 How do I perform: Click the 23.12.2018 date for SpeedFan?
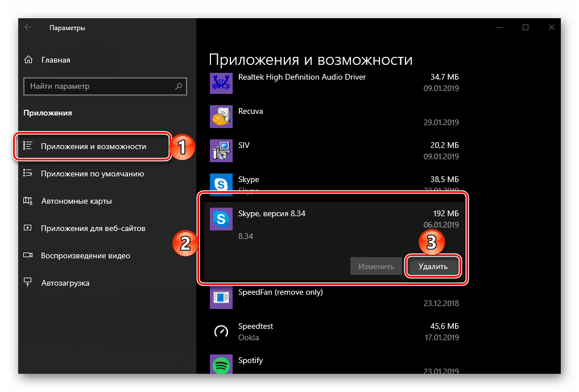point(441,303)
